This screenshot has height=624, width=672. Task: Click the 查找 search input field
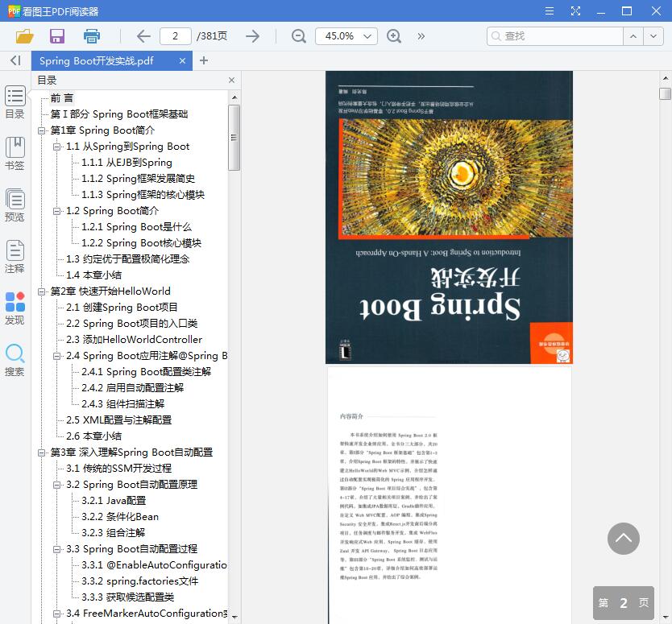tap(555, 36)
